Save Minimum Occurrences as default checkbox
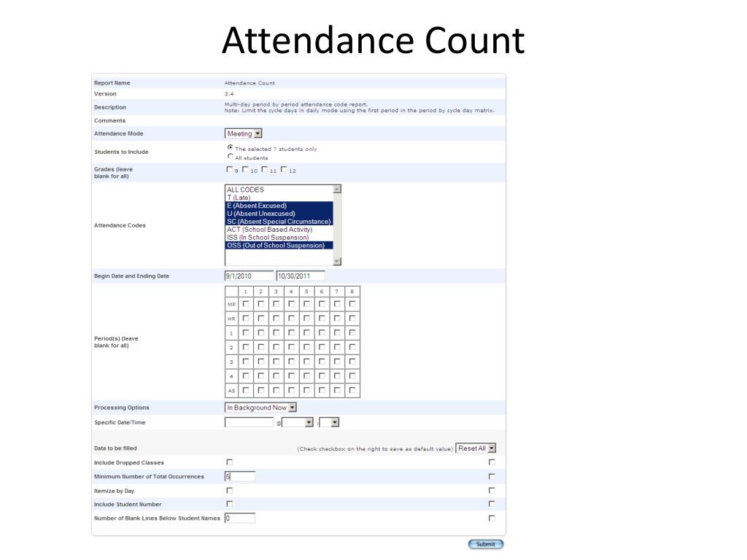747x560 pixels. click(x=492, y=476)
